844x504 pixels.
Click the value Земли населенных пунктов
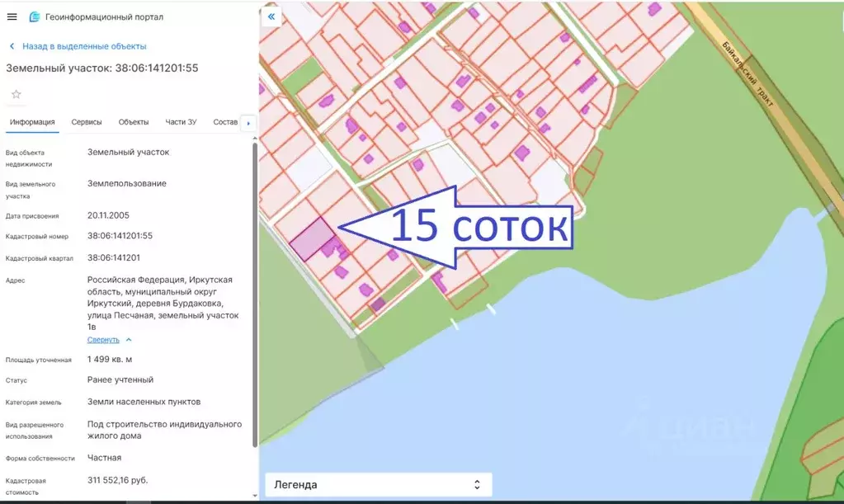[x=144, y=402]
